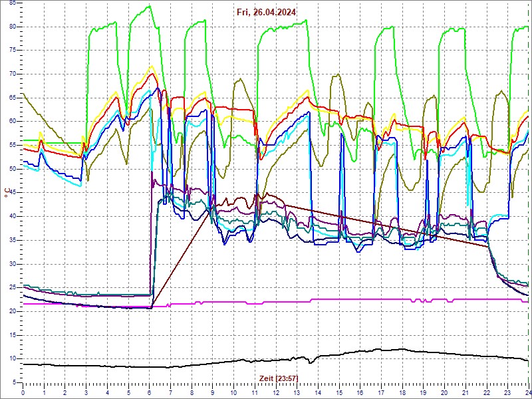Click hour 19 on the time axis

click(x=423, y=392)
